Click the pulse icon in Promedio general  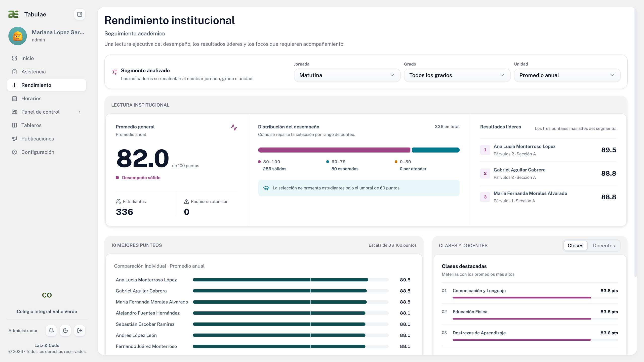pos(234,127)
